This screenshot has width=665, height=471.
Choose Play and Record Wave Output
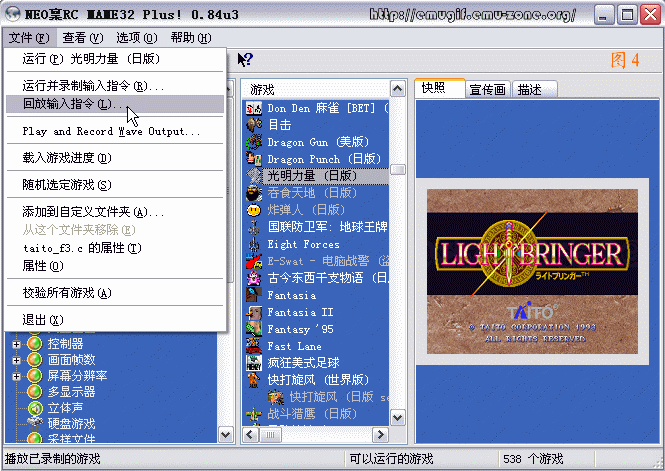115,131
